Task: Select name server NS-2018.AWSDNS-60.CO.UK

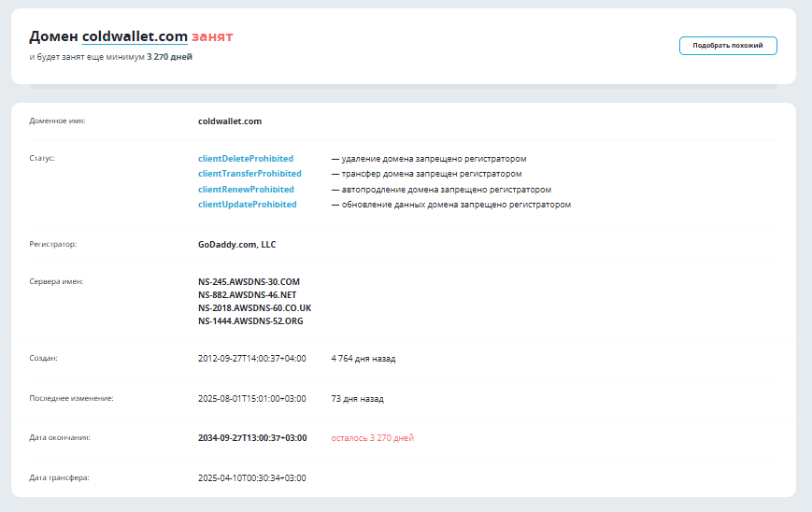Action: 254,307
